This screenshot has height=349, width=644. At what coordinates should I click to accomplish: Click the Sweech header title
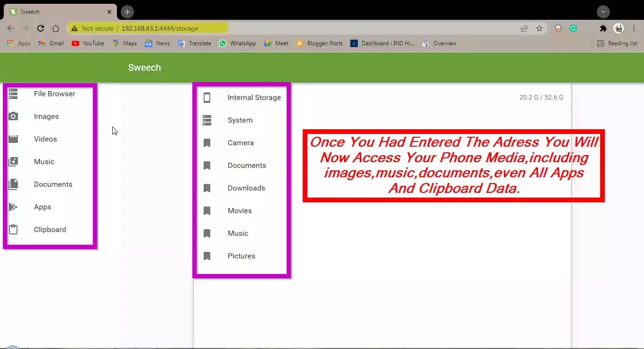[144, 67]
